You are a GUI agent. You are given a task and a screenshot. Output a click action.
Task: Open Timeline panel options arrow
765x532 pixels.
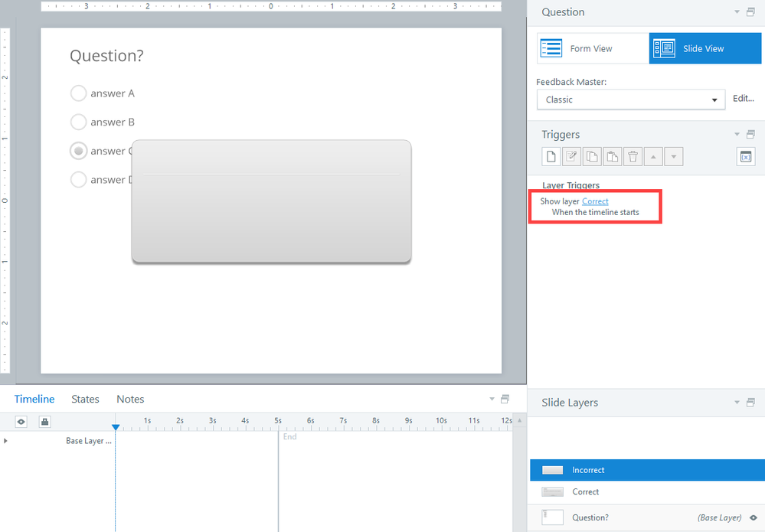[492, 399]
